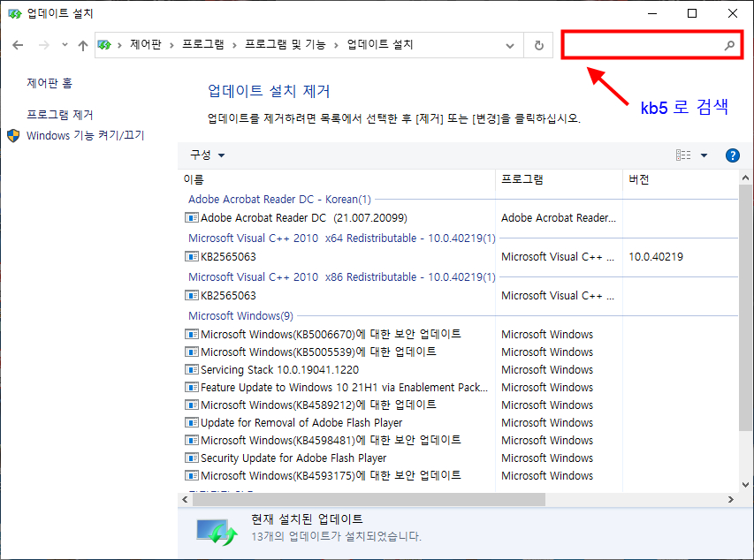The image size is (754, 560).
Task: Select KB5006670 security update row
Action: coord(331,334)
